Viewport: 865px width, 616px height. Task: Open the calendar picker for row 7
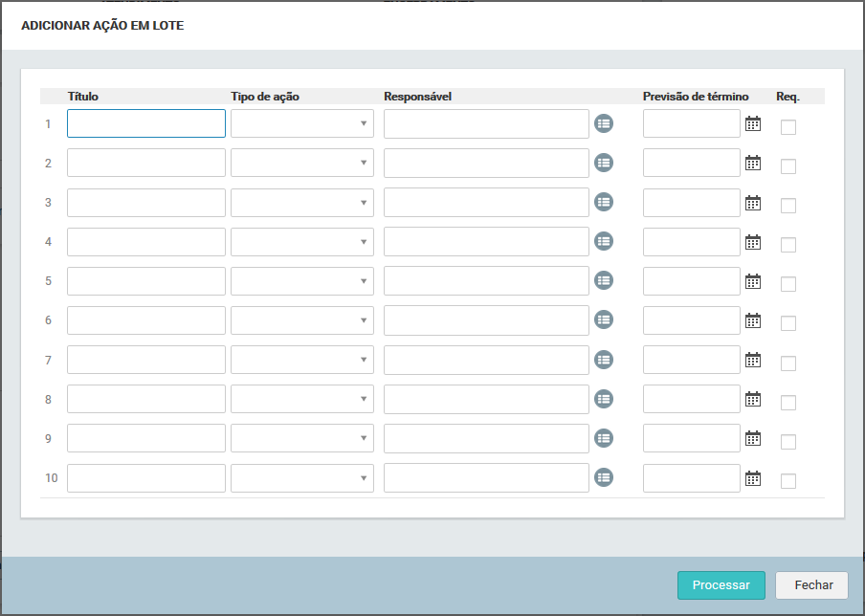[753, 360]
